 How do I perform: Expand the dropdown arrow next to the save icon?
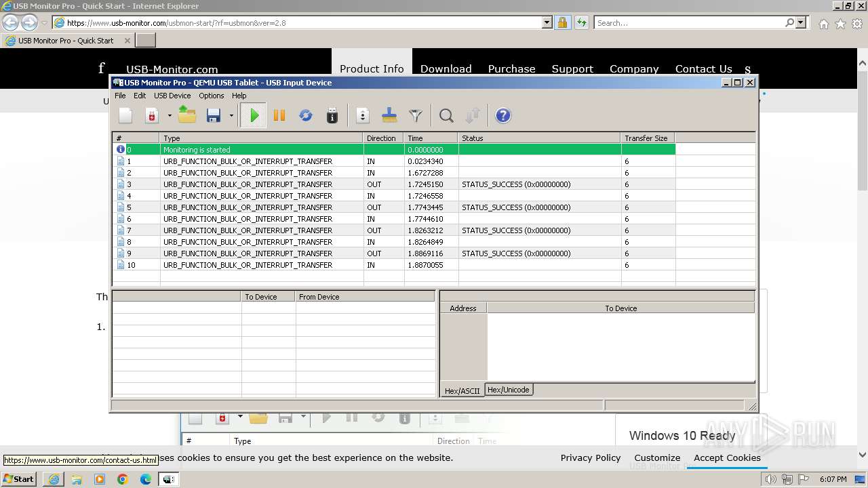231,116
